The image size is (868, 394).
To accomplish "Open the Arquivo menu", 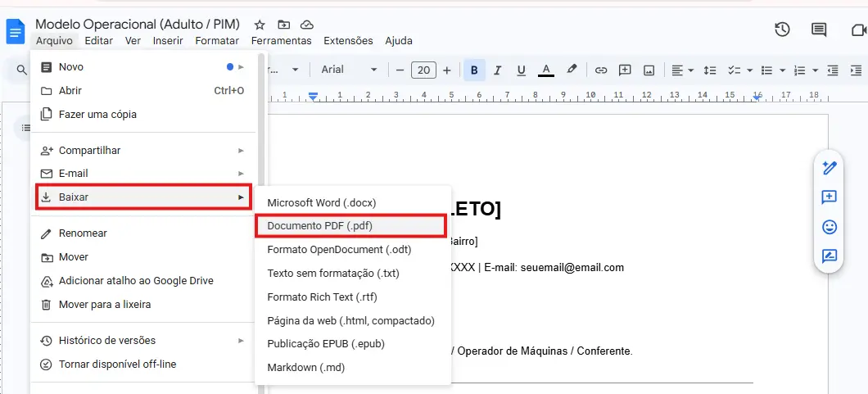I will click(54, 40).
